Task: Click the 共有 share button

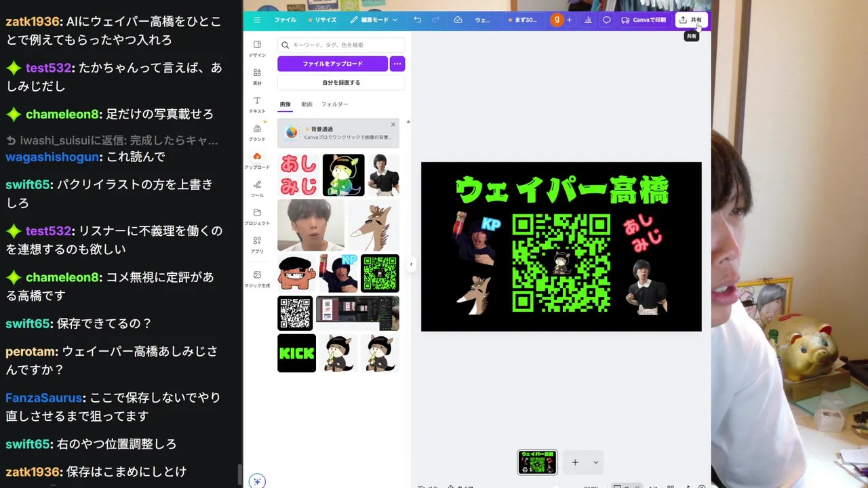Action: 691,20
